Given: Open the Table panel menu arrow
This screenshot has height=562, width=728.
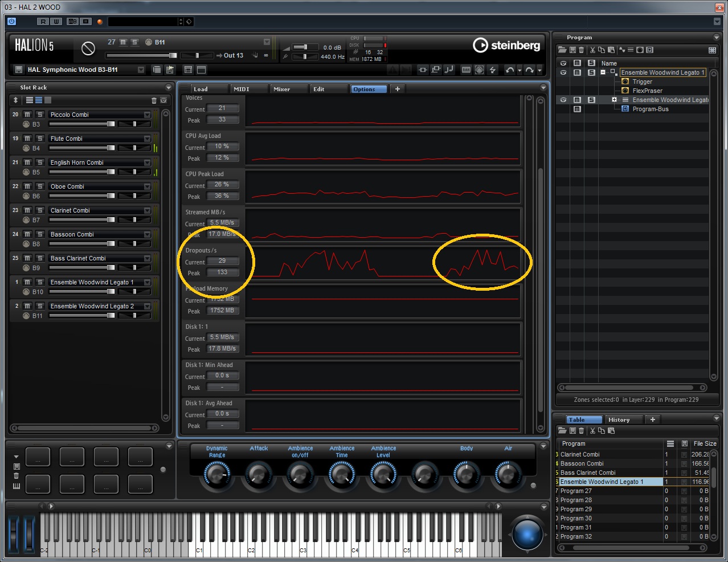Looking at the screenshot, I should coord(717,419).
